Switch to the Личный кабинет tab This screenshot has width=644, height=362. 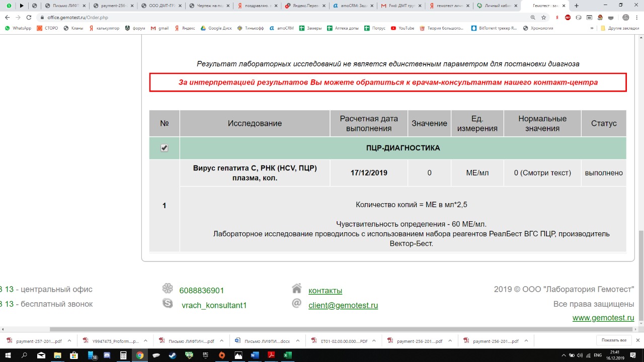496,6
